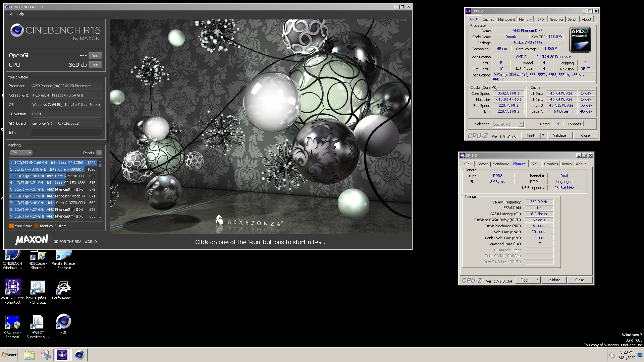Open Mainboard tab in lower CPU-Z

tap(501, 164)
